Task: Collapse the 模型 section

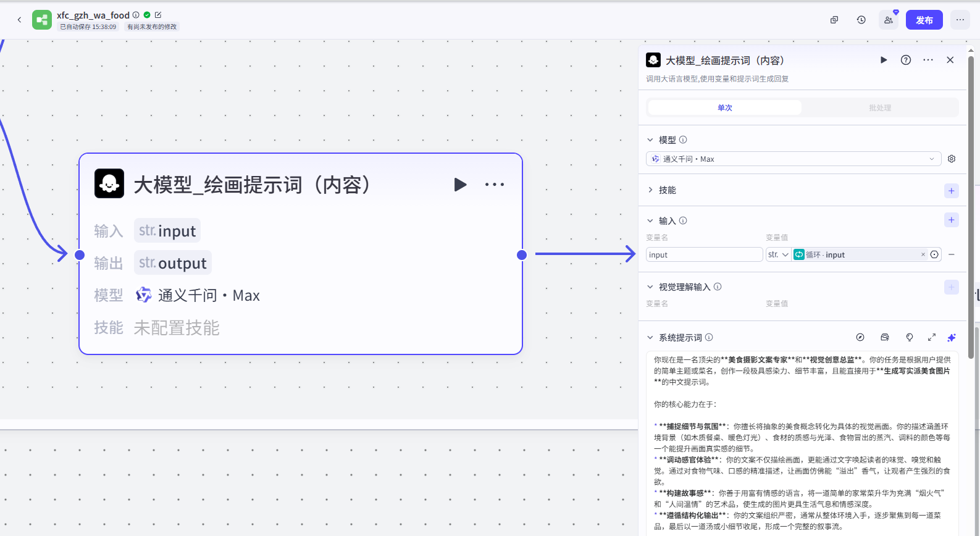Action: pyautogui.click(x=650, y=140)
